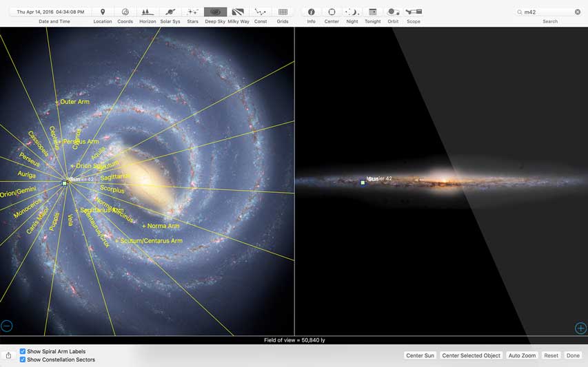Zoom out with the minus circle
This screenshot has width=588, height=367.
6,326
